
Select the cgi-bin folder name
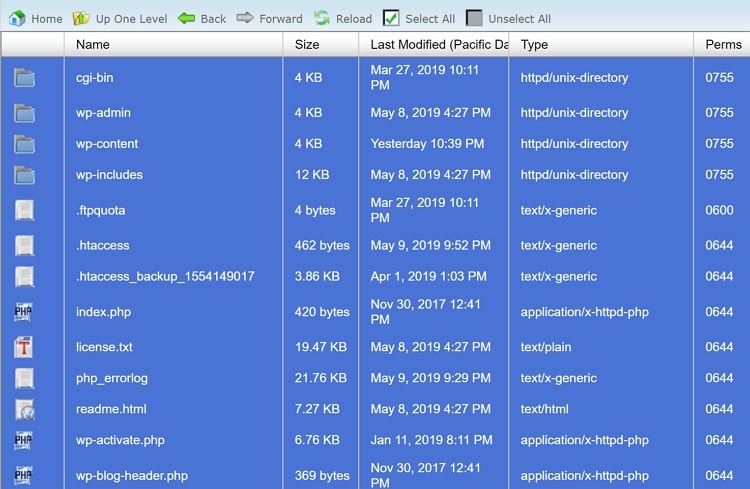coord(95,78)
